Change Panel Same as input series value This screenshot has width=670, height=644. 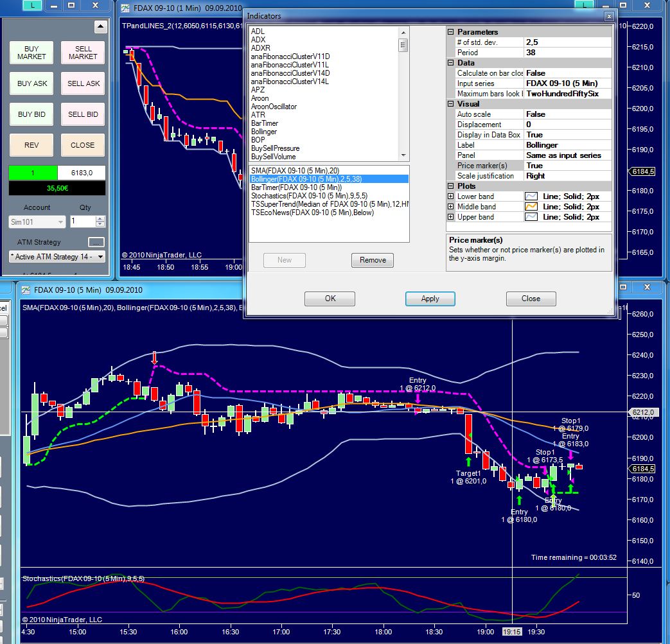567,155
